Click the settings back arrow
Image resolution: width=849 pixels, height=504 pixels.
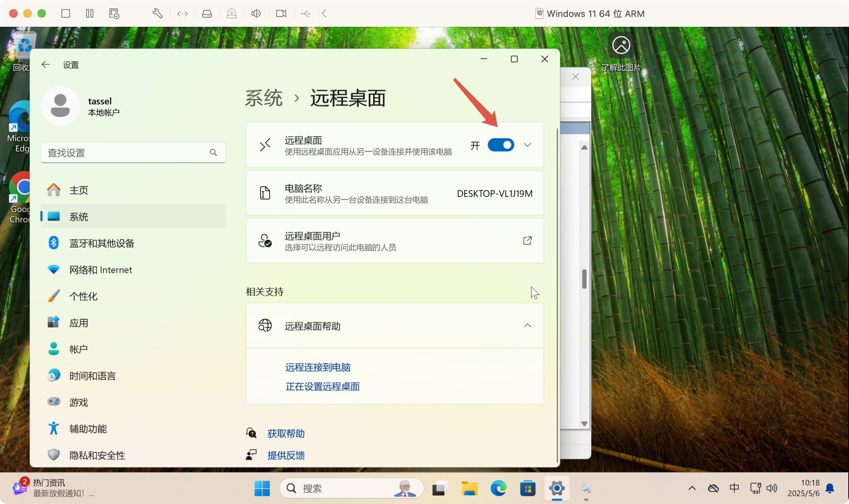(x=46, y=65)
